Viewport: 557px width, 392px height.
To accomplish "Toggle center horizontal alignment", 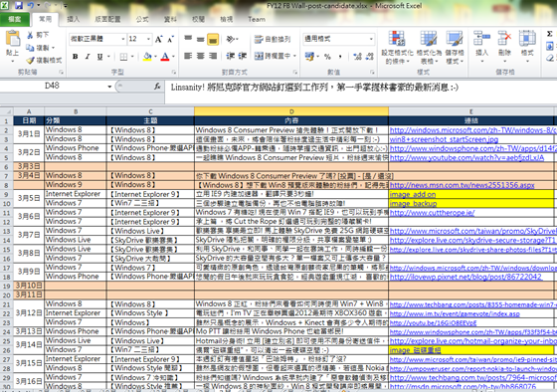I will coord(200,56).
